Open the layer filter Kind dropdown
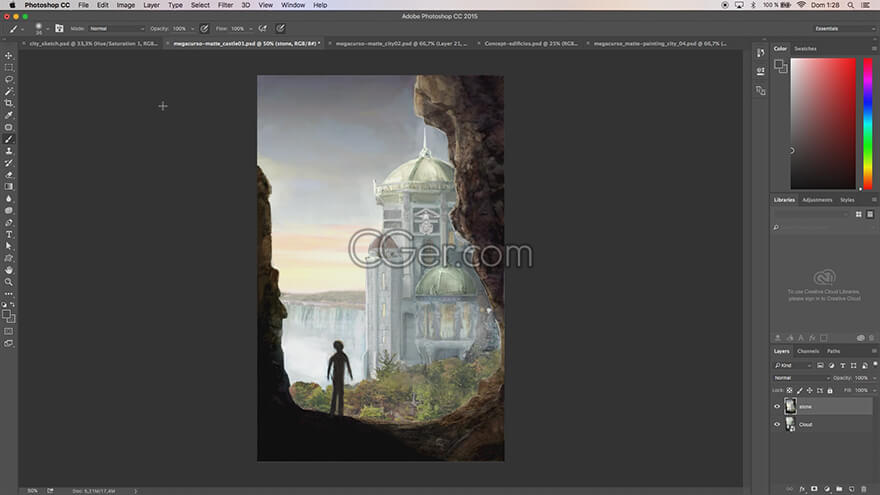Viewport: 880px width, 495px height. 793,365
